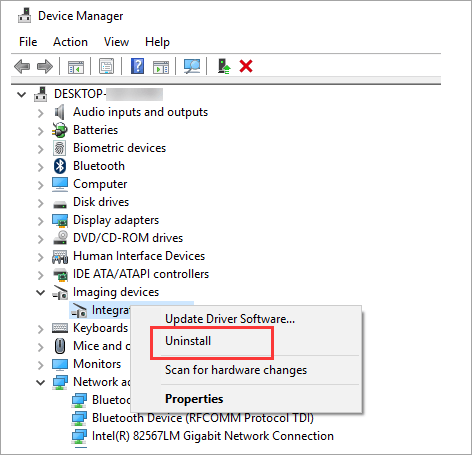Click the Back arrow toolbar icon
The image size is (472, 455).
click(22, 66)
